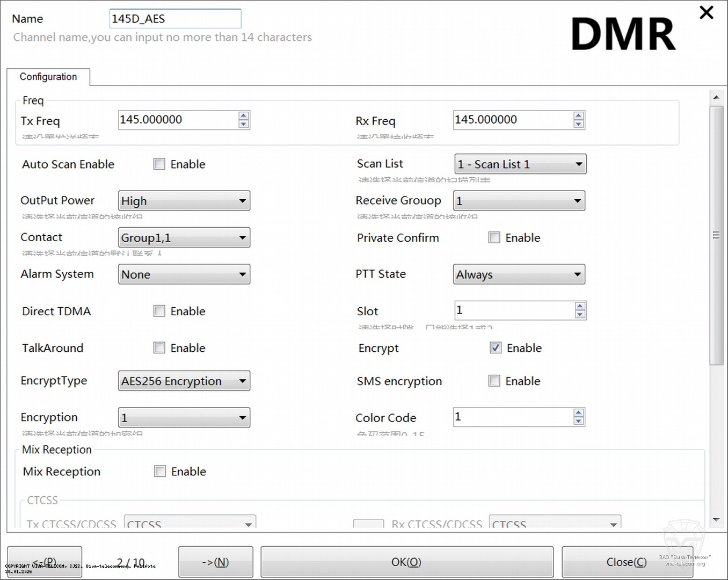This screenshot has width=728, height=580.
Task: Go to the next channel with ->(N)
Action: pos(215,562)
